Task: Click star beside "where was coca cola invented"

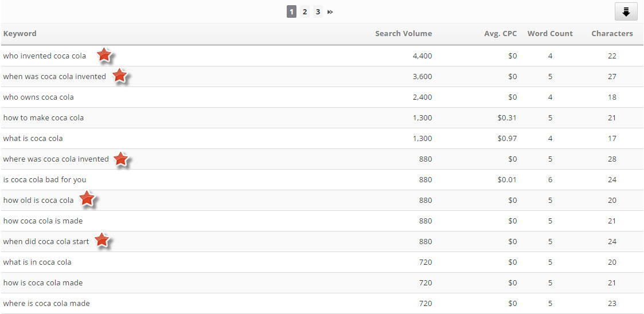Action: click(120, 159)
